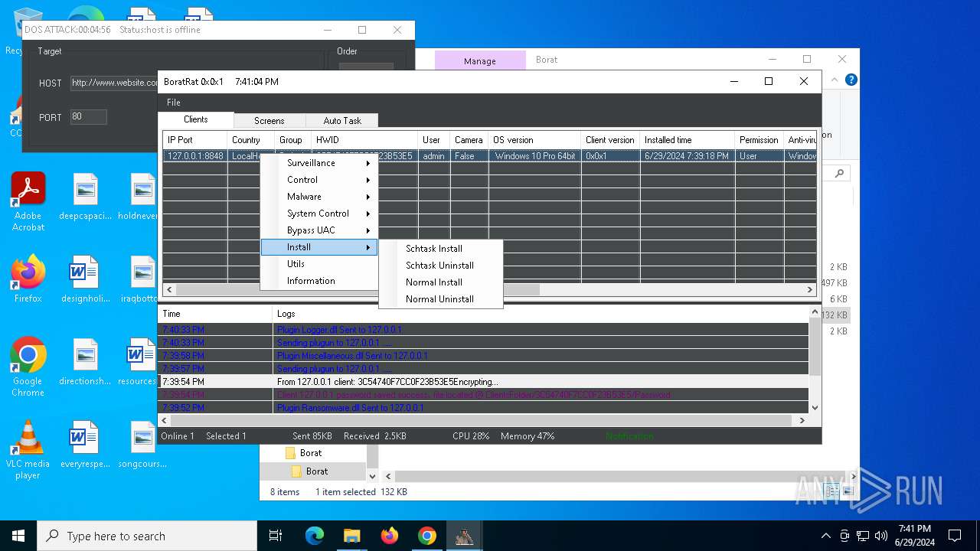The image size is (980, 551).
Task: Select the deepcapaci image file on desktop
Action: (x=85, y=197)
